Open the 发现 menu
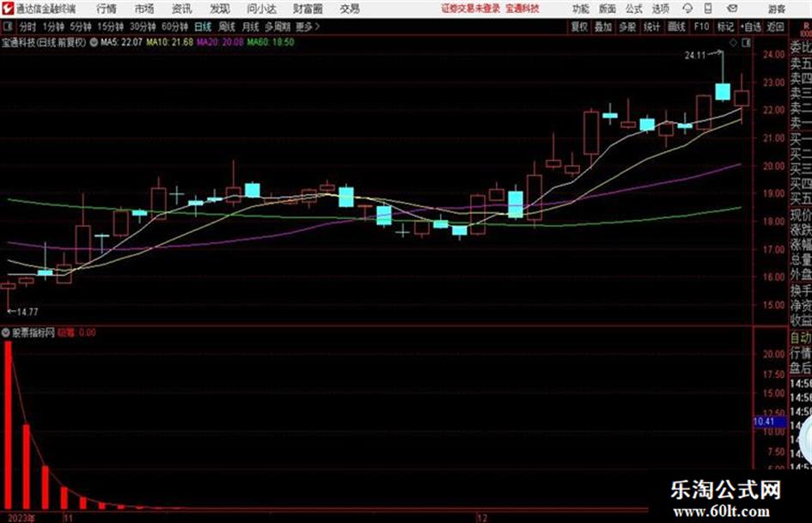812x523 pixels. pyautogui.click(x=220, y=9)
